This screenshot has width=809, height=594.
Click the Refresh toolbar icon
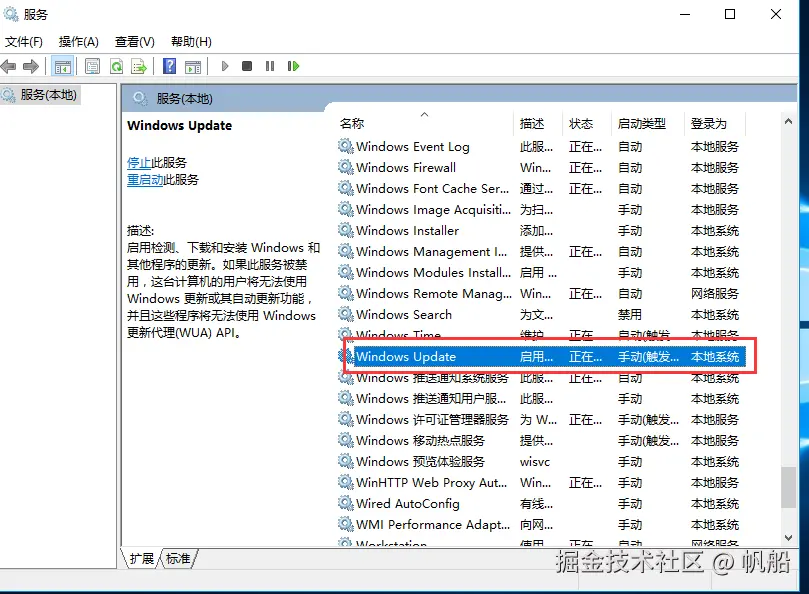[x=117, y=66]
